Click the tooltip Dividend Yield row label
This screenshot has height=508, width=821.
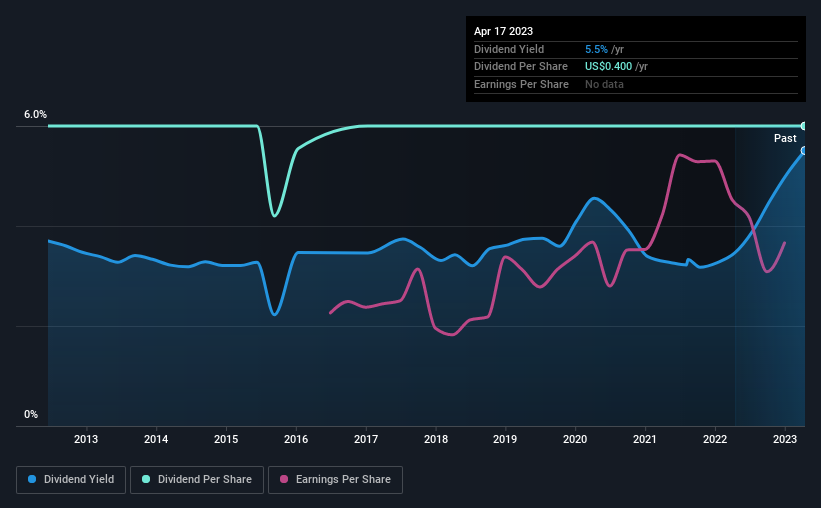(x=509, y=49)
